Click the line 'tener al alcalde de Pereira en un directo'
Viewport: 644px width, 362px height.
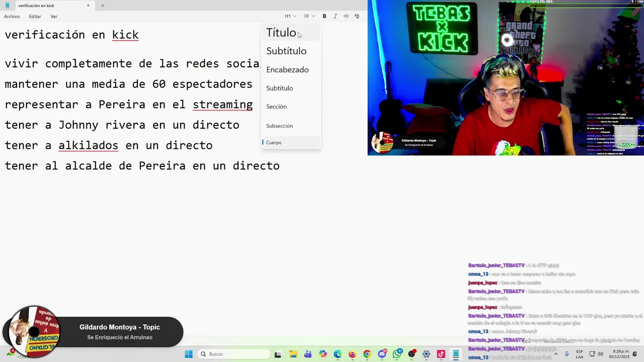142,166
